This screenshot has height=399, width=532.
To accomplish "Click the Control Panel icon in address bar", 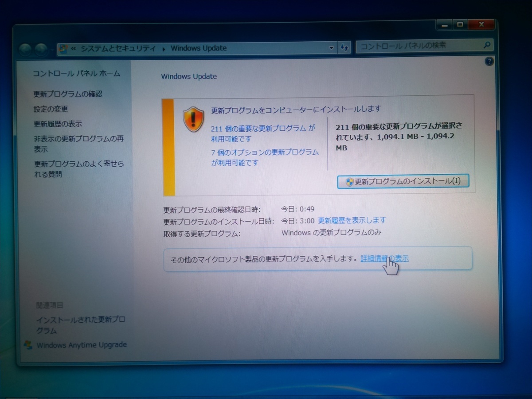I will [x=63, y=49].
